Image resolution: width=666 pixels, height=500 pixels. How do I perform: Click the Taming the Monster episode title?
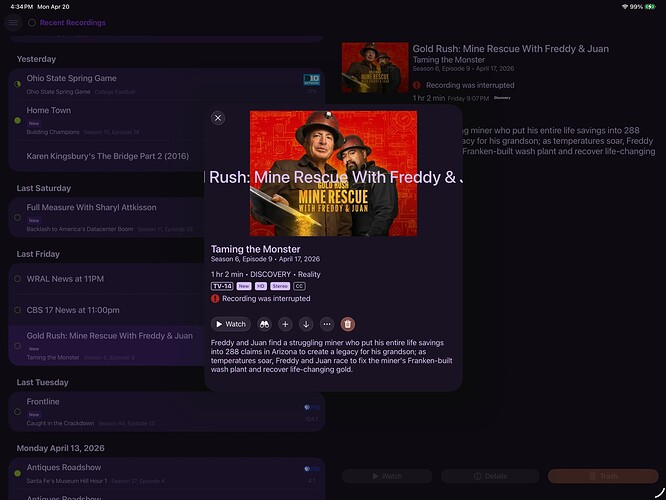(255, 249)
